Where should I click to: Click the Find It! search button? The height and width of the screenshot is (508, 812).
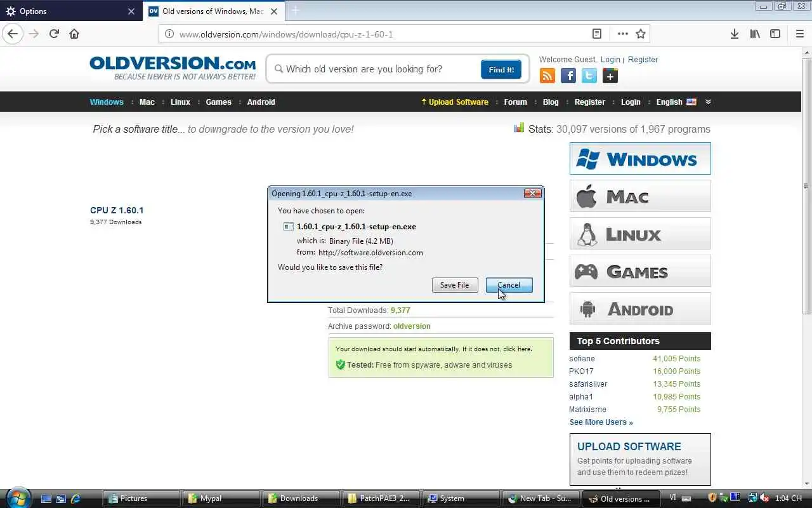point(501,70)
